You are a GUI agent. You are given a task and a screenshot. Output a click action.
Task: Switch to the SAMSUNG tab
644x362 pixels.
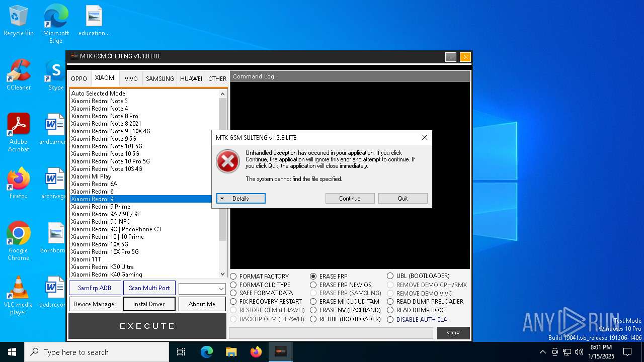tap(160, 79)
